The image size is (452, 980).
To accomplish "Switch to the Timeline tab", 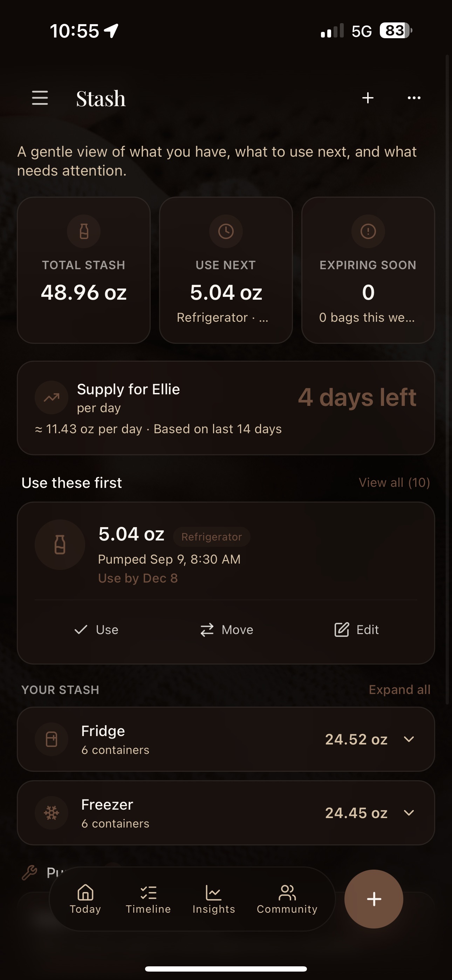I will pos(148,899).
